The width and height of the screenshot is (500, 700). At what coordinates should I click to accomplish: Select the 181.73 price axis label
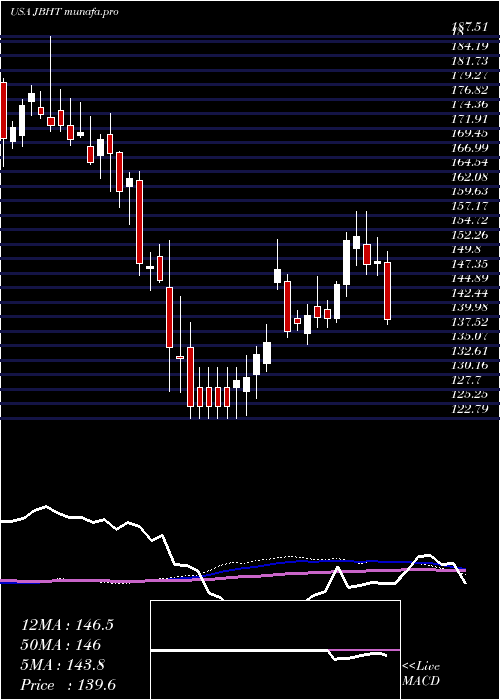[x=470, y=60]
